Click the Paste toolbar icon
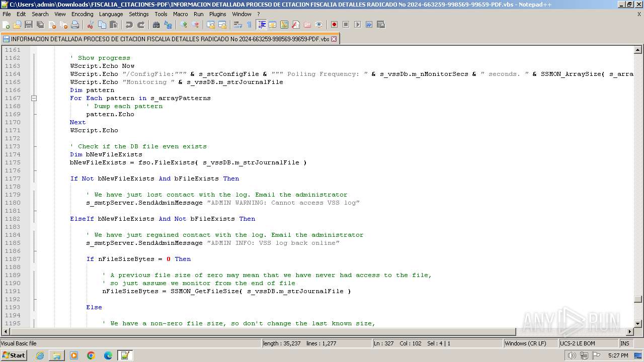This screenshot has width=644, height=362. 114,25
